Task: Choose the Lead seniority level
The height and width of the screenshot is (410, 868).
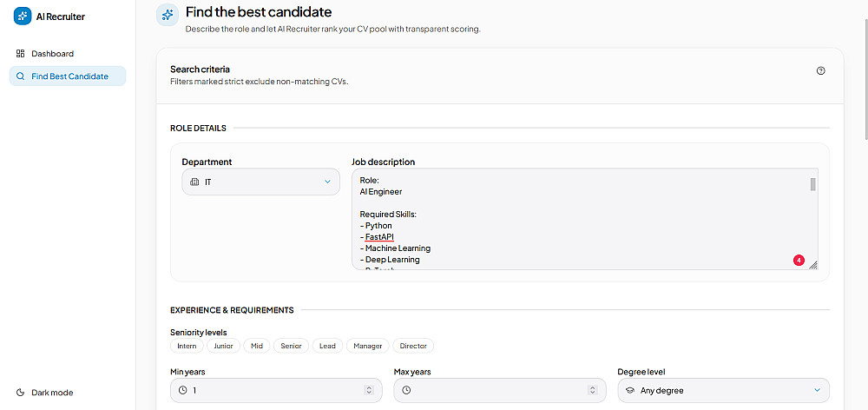Action: pos(328,346)
